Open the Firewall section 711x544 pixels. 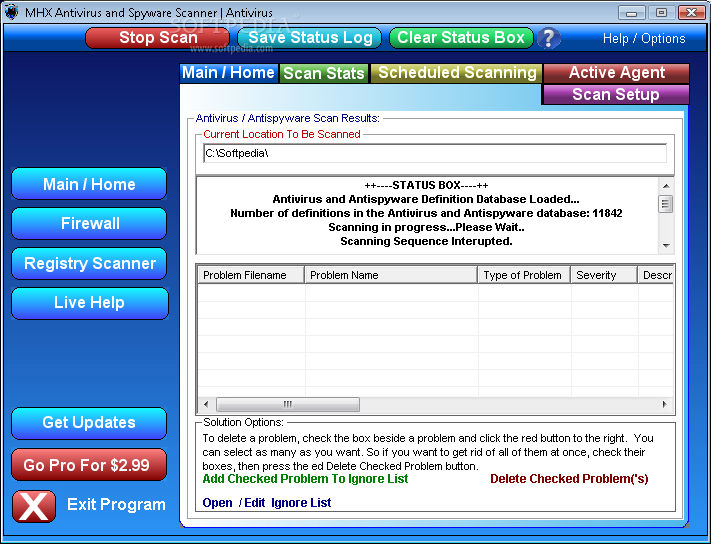(x=89, y=223)
